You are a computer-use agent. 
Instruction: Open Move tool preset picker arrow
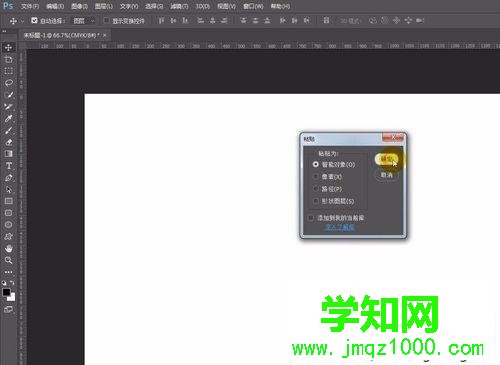(x=22, y=21)
